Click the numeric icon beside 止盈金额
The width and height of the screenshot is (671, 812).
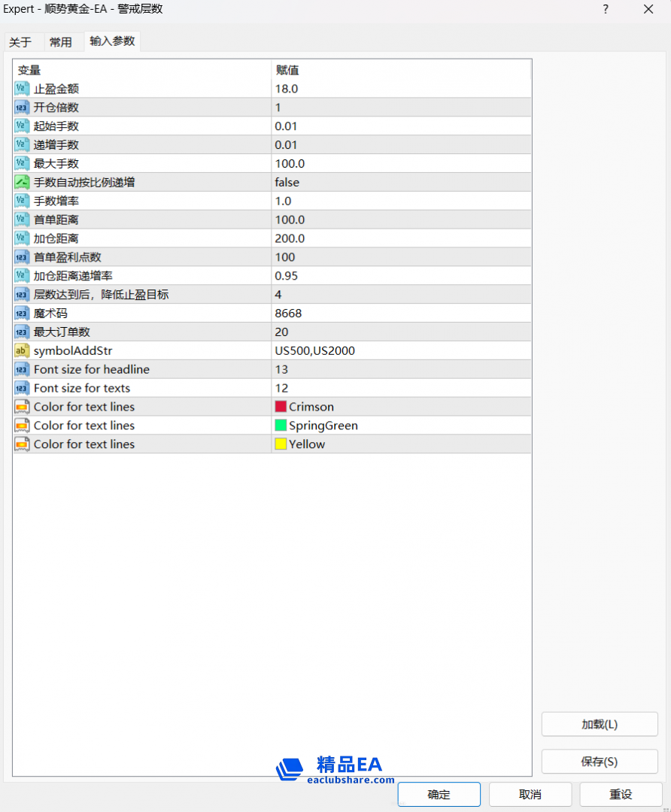coord(20,88)
